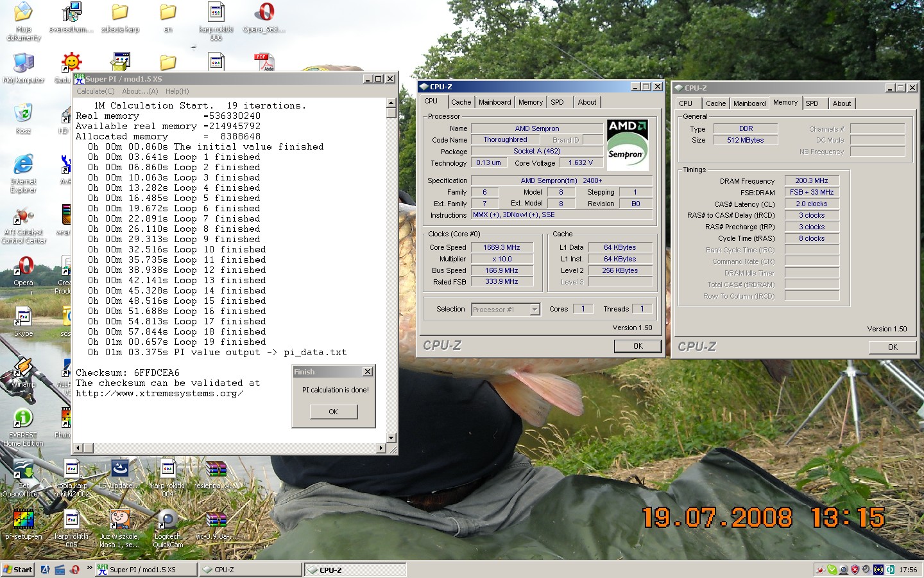Select the zdkecia karp folder icon
924x578 pixels.
pos(120,17)
